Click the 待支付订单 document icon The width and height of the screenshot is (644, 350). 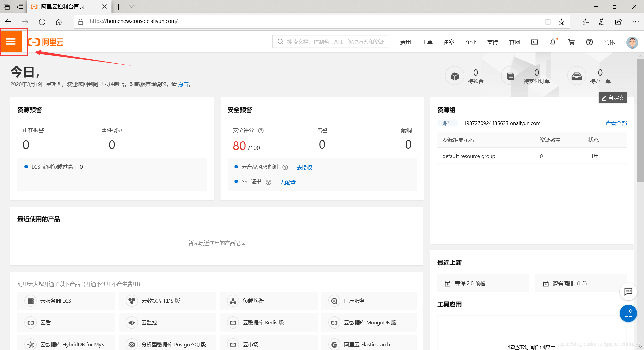click(511, 76)
